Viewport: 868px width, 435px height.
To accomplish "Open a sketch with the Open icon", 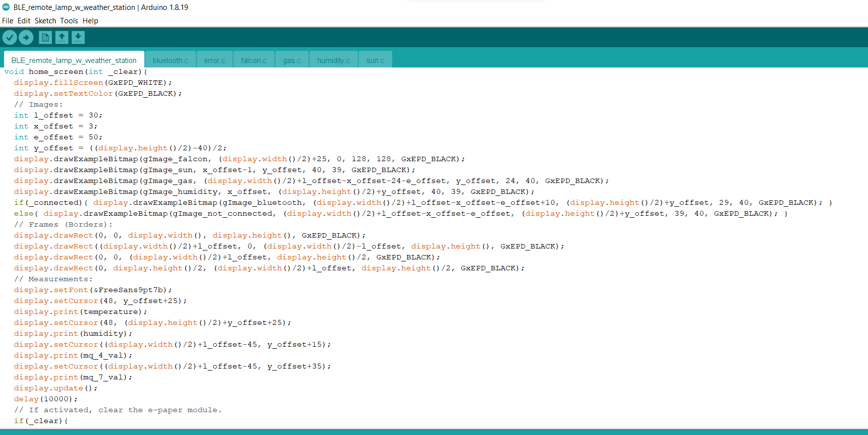I will click(62, 37).
